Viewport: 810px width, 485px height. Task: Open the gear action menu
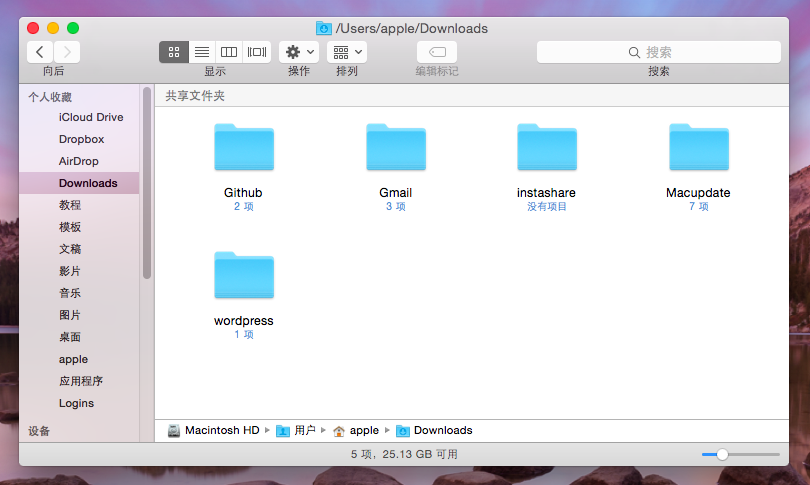click(x=299, y=52)
